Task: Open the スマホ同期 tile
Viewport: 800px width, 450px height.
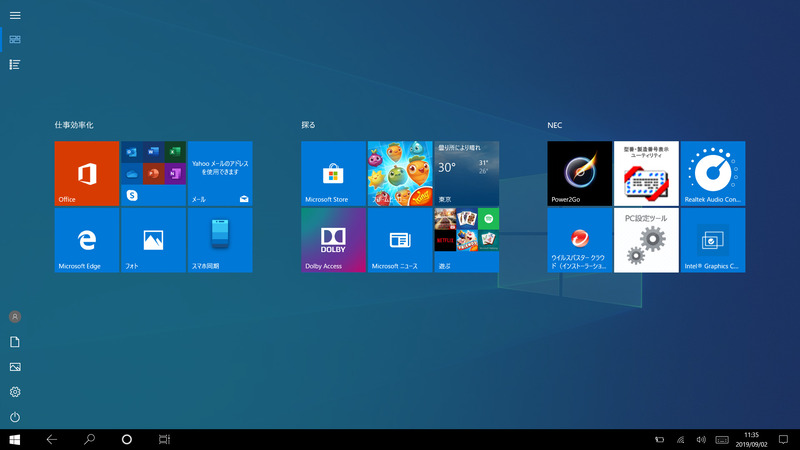Action: pos(220,240)
